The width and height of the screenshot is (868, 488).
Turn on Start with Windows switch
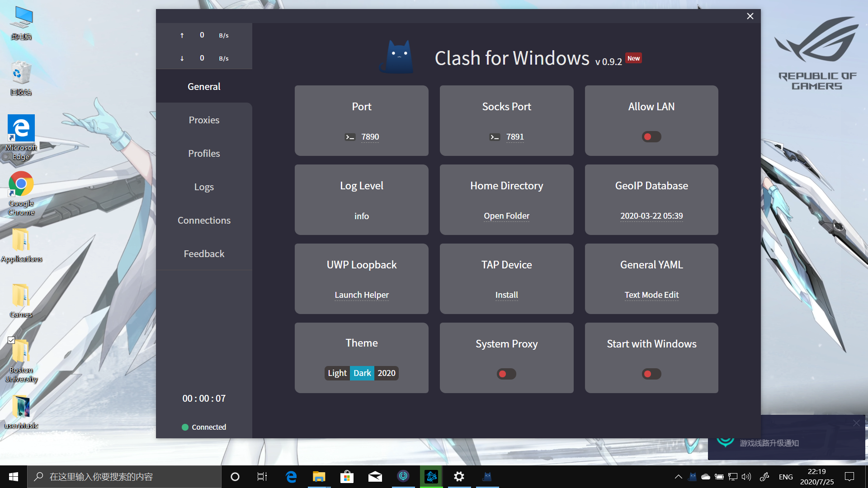651,374
